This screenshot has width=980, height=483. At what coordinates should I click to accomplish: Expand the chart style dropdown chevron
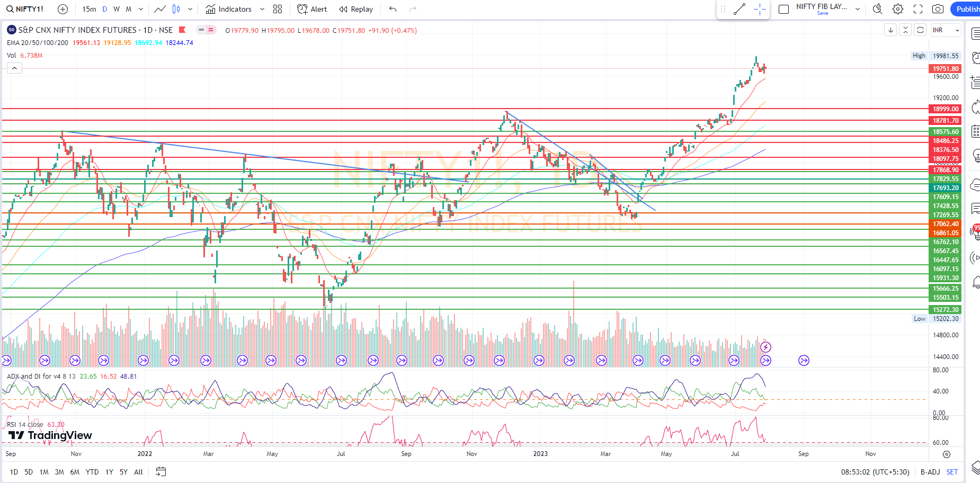click(190, 9)
